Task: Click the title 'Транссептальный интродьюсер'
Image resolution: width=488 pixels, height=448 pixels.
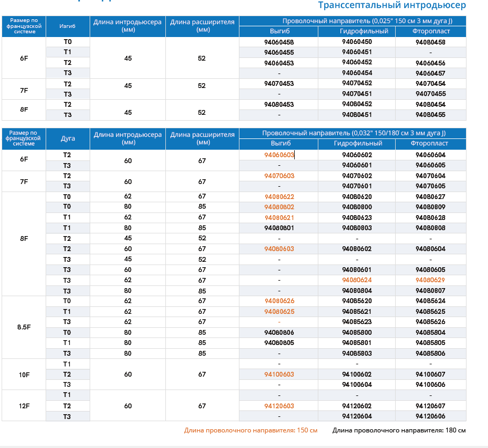Action: pyautogui.click(x=392, y=5)
